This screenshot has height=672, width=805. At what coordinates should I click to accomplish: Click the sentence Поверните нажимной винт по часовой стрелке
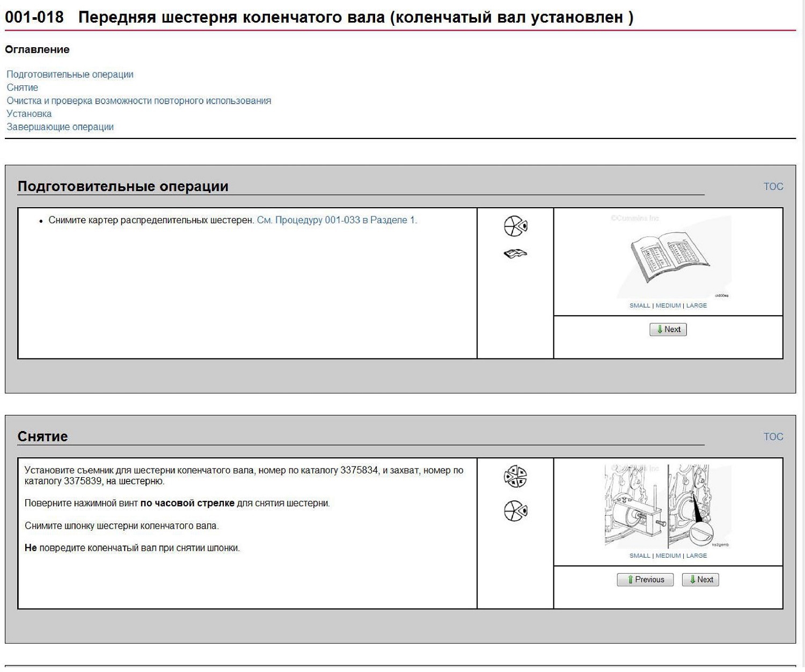(x=177, y=503)
